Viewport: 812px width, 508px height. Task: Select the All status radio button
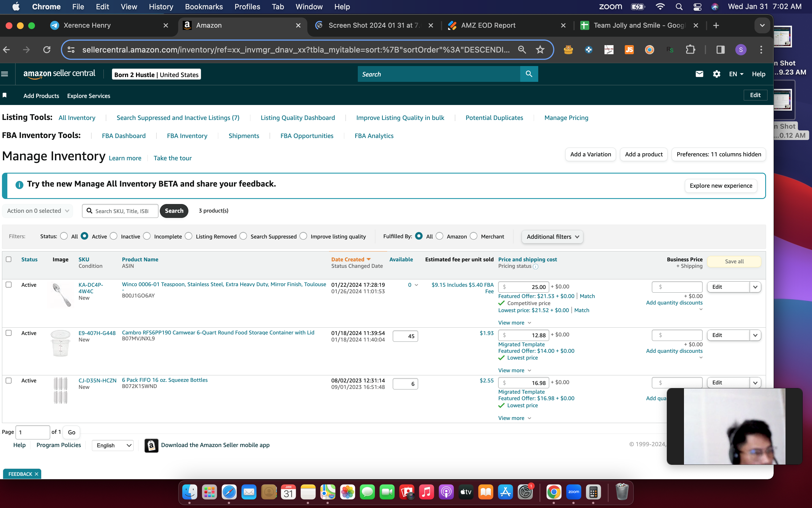(x=64, y=236)
